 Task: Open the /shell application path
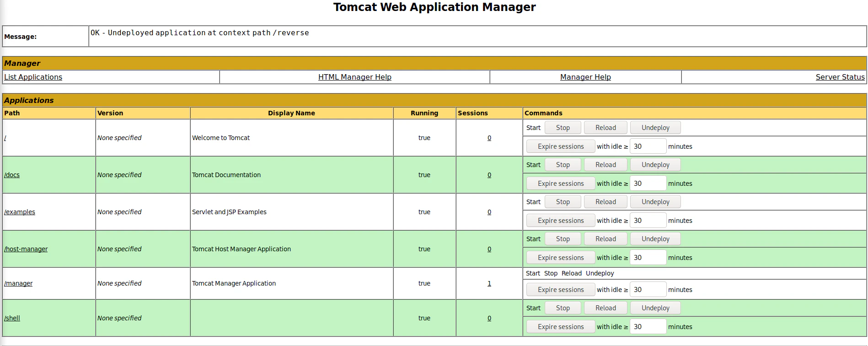(x=12, y=318)
